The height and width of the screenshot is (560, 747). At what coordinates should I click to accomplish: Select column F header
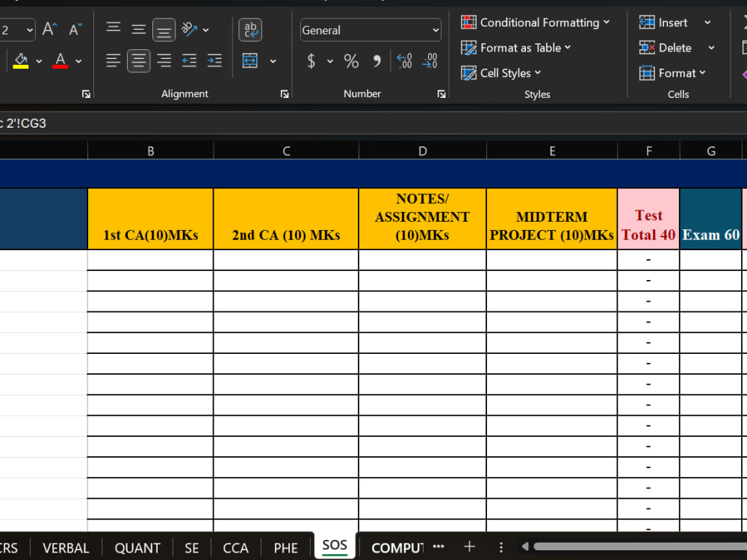click(648, 151)
